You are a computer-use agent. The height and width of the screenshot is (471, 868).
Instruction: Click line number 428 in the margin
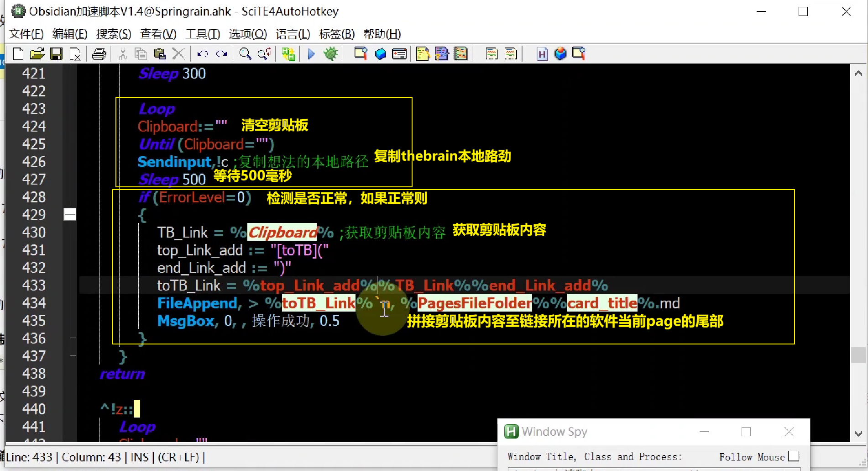[x=34, y=197]
